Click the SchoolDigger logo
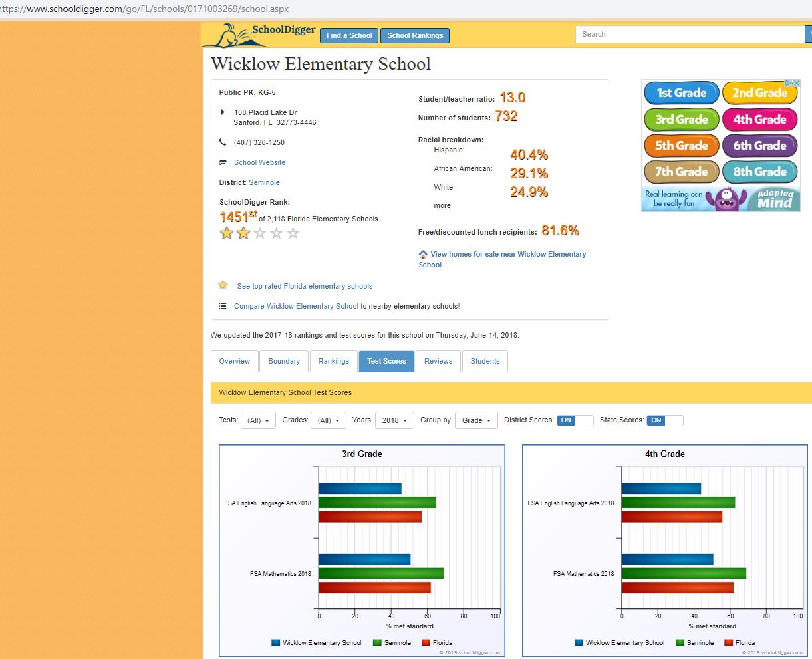 point(259,35)
